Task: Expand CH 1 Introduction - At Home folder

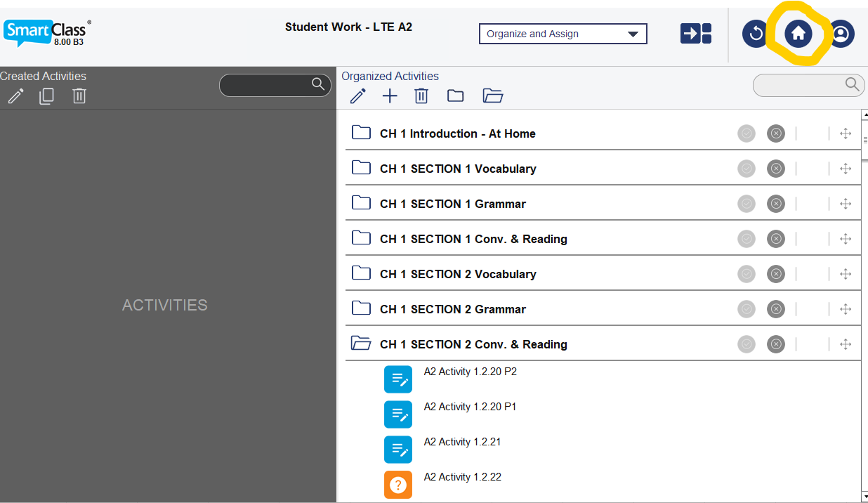Action: pos(361,132)
